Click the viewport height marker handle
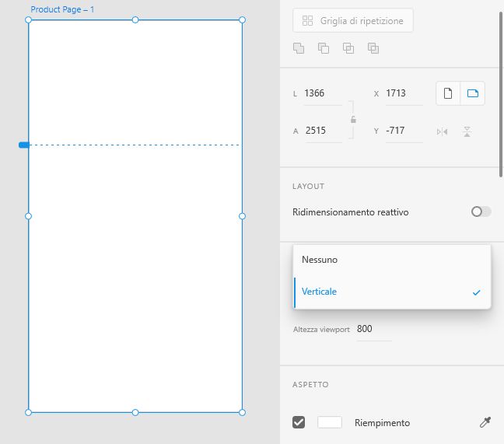The height and width of the screenshot is (444, 504). click(24, 145)
